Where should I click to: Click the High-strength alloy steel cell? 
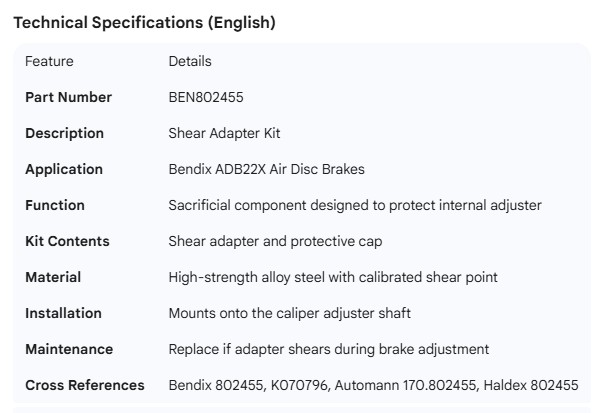[333, 277]
